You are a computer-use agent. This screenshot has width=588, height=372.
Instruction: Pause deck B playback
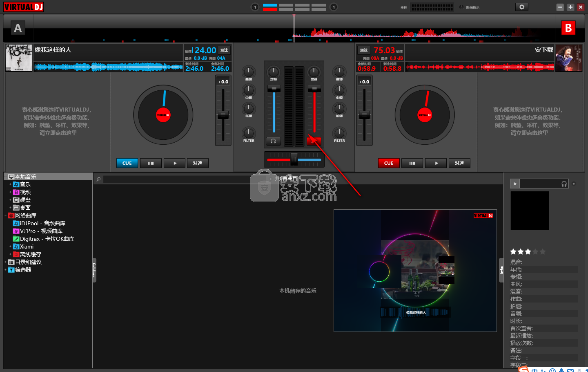(x=412, y=163)
